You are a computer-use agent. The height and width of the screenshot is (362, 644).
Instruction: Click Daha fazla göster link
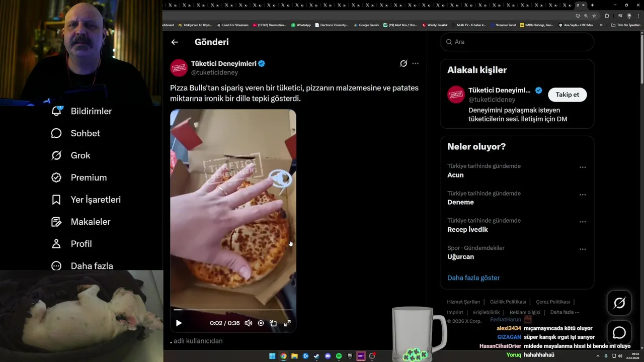click(x=473, y=278)
